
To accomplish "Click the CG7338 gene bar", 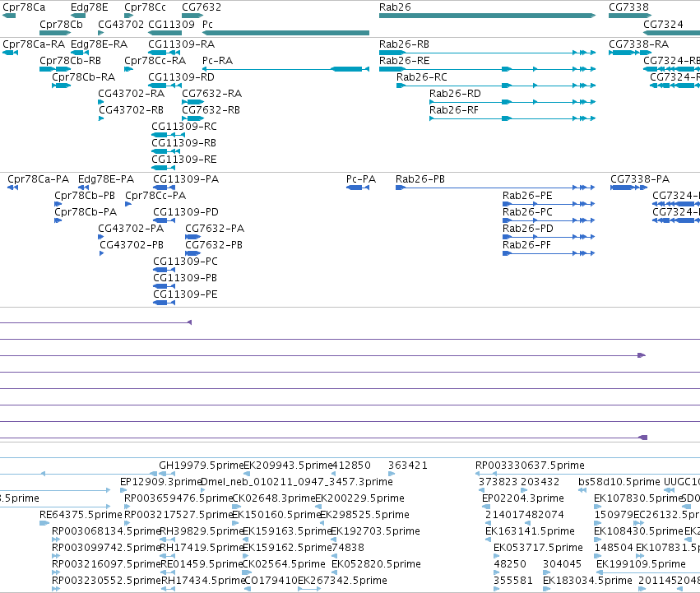I will 630,16.
